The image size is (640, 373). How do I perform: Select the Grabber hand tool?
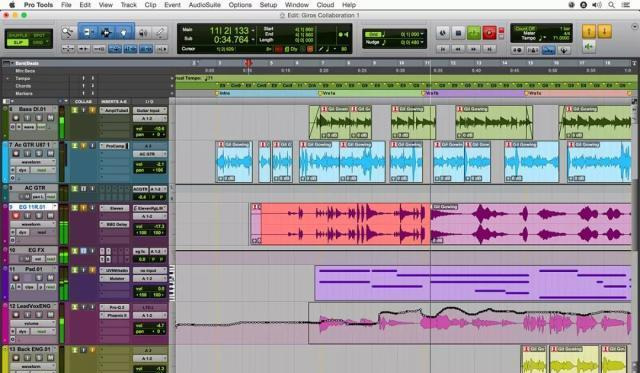click(124, 32)
